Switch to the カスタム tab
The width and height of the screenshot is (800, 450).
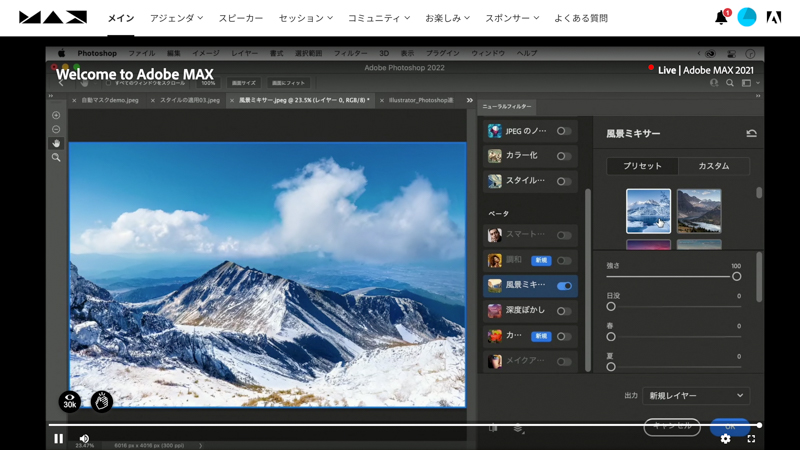(714, 166)
